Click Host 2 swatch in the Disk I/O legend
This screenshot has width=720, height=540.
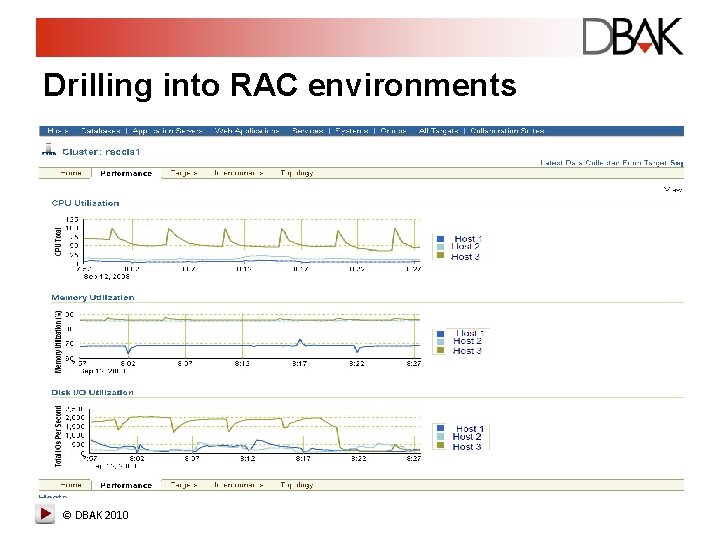(x=440, y=437)
